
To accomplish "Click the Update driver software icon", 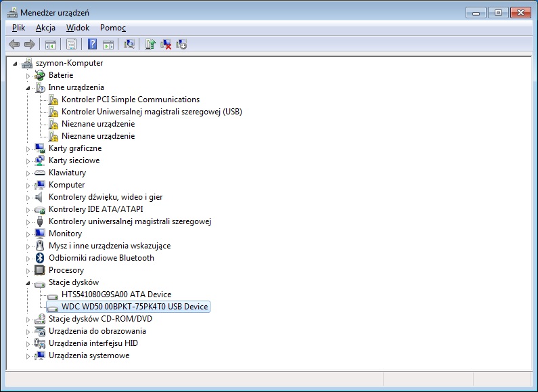I will (x=150, y=44).
